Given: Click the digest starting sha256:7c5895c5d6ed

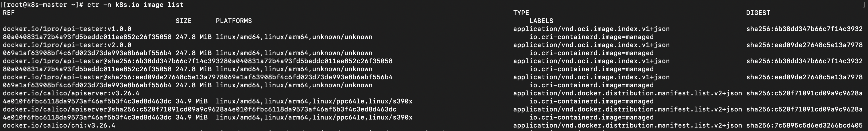Looking at the screenshot, I should (804, 126).
